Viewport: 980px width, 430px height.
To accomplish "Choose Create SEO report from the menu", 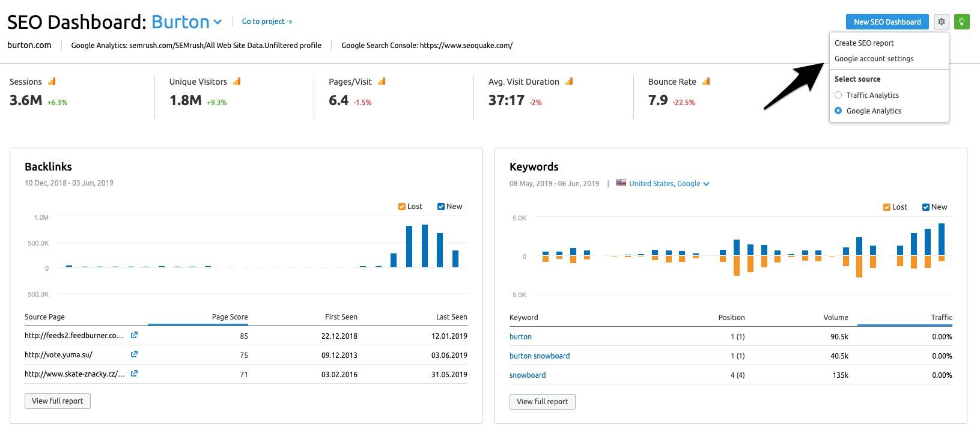I will (x=864, y=43).
